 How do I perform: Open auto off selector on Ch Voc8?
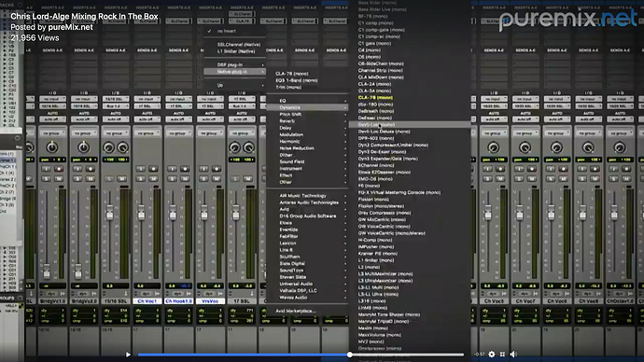(x=588, y=119)
